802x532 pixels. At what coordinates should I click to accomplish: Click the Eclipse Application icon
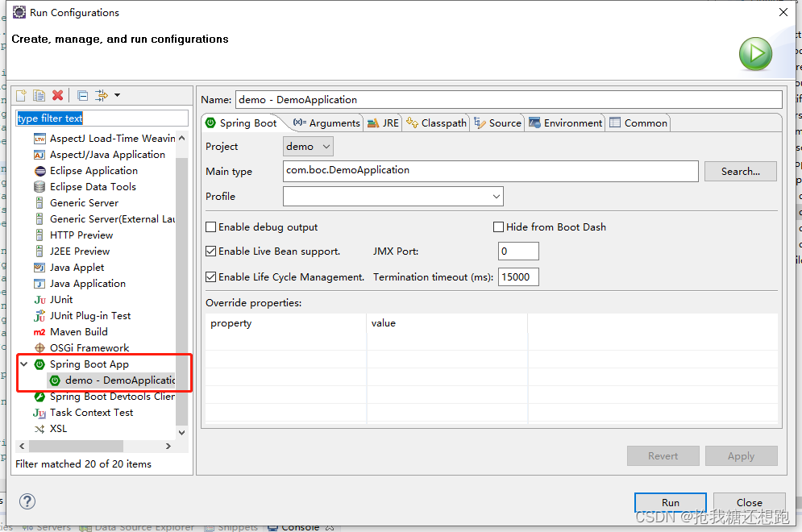tap(39, 171)
